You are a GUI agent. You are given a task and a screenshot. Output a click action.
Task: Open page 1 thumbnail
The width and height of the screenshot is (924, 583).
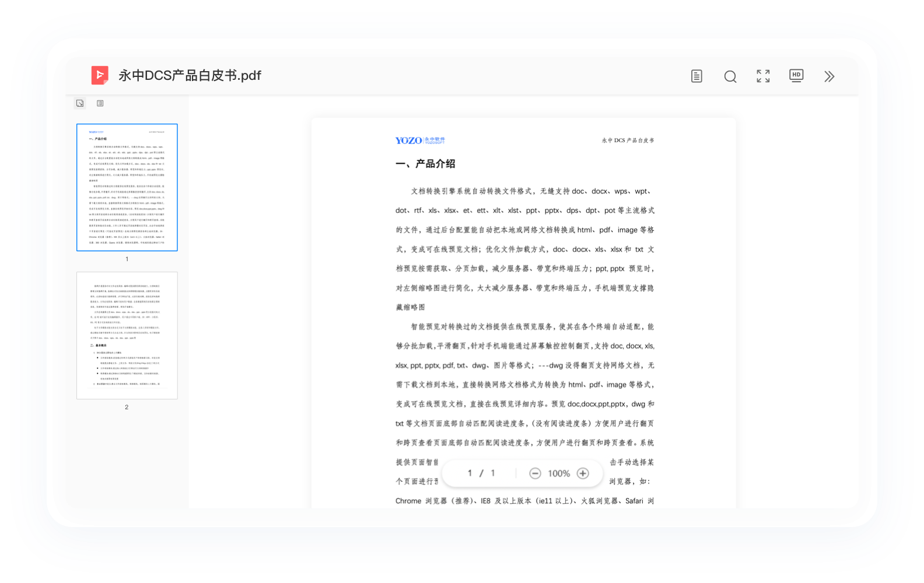point(127,187)
